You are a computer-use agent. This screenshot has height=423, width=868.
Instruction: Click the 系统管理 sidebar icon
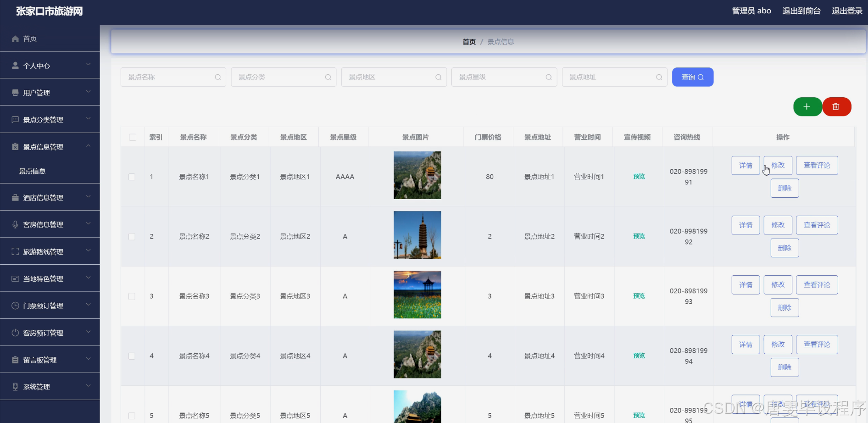pos(15,387)
